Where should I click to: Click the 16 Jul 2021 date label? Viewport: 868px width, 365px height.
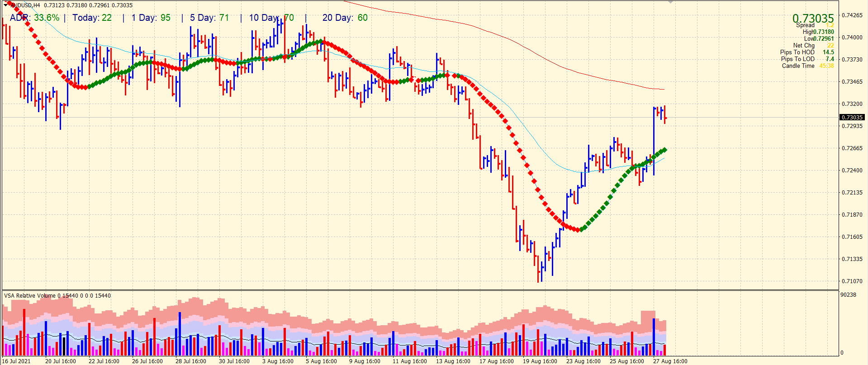pyautogui.click(x=17, y=361)
